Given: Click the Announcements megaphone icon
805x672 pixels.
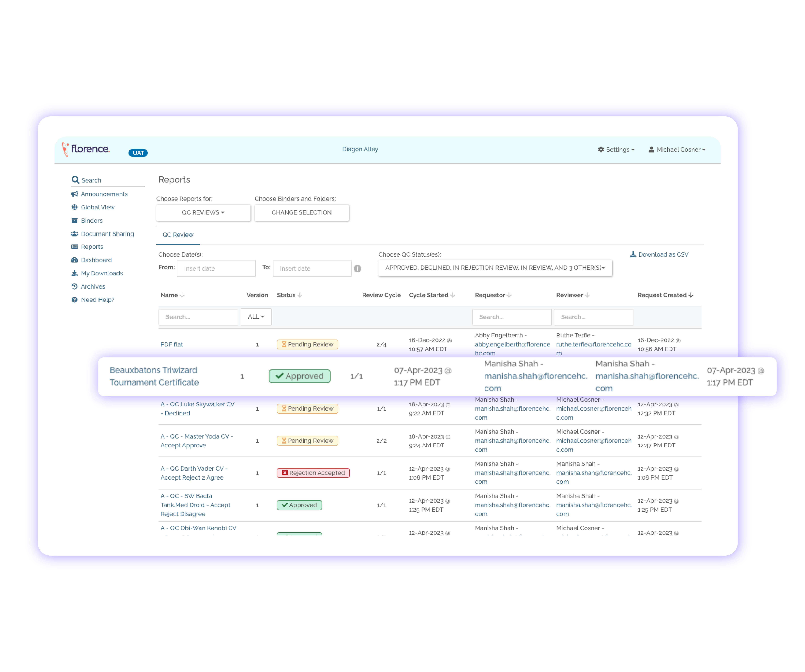Looking at the screenshot, I should pyautogui.click(x=74, y=194).
